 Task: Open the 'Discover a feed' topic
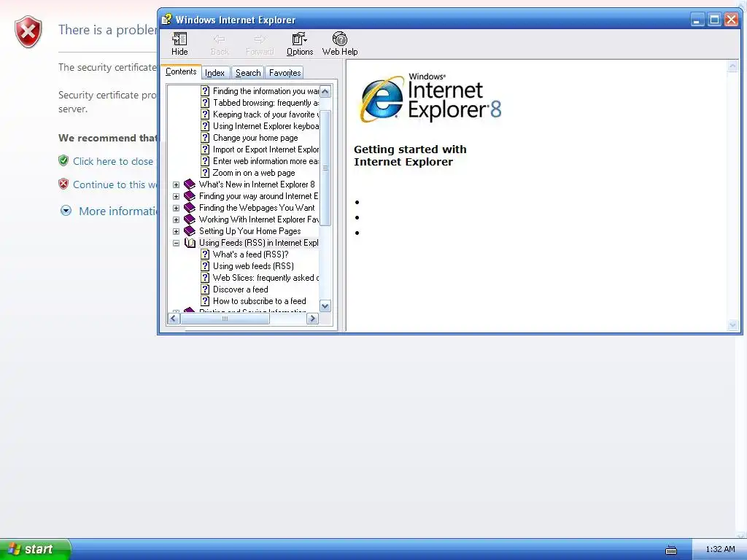pos(241,289)
